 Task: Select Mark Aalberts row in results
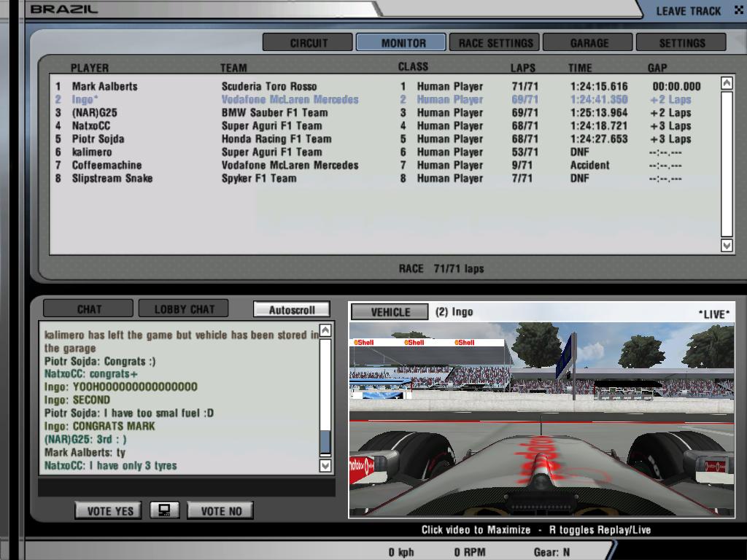click(x=104, y=86)
